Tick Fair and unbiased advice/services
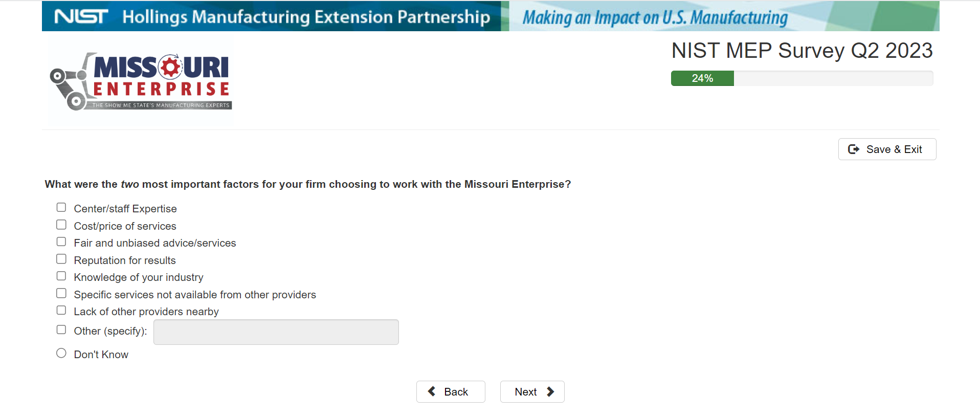The image size is (980, 416). pos(61,242)
